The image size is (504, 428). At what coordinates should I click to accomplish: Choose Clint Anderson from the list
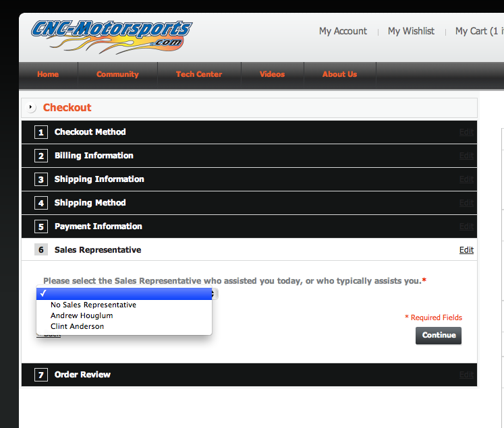coord(77,326)
